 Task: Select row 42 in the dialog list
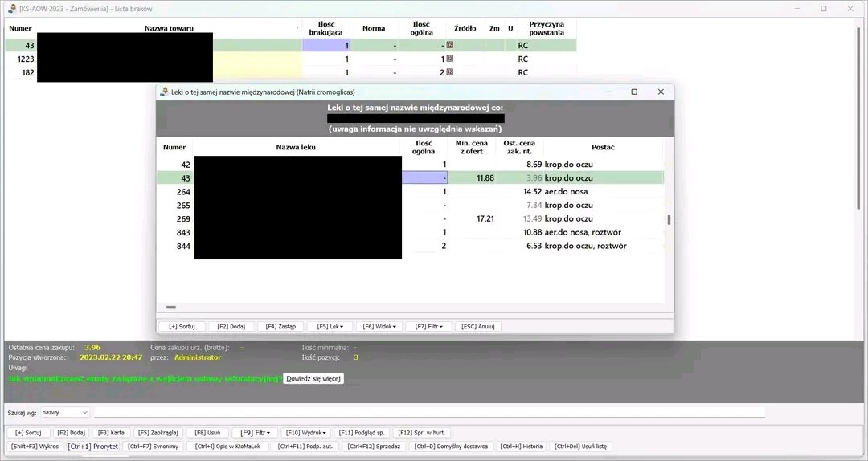click(x=410, y=165)
